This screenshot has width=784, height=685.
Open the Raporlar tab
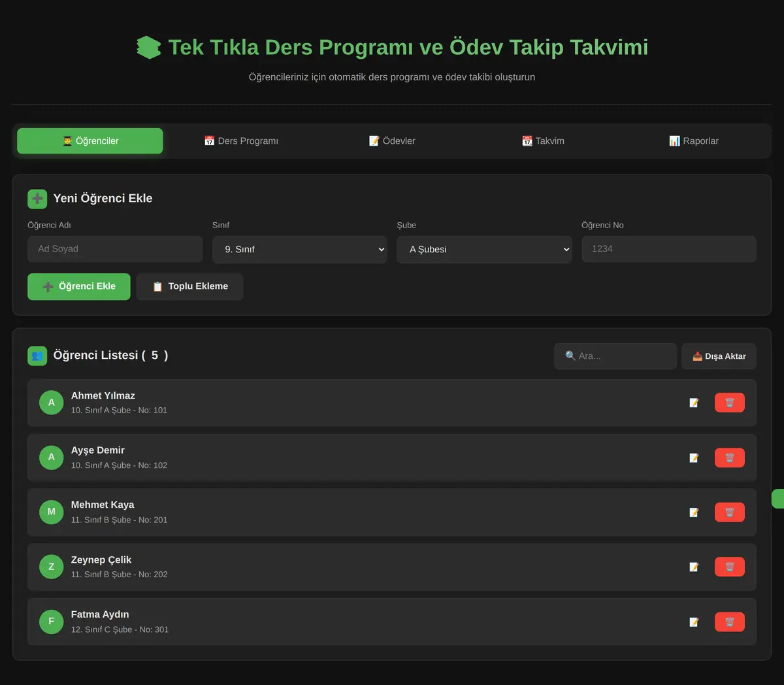pyautogui.click(x=694, y=141)
